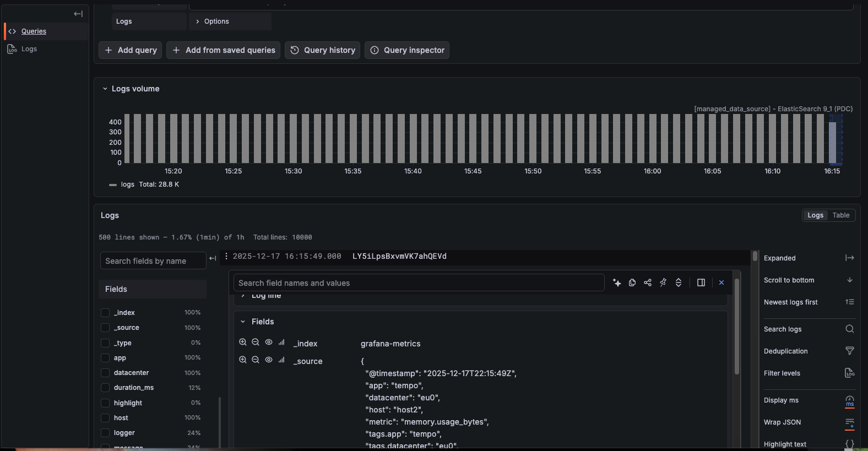Image resolution: width=868 pixels, height=451 pixels.
Task: Check the _index field checkbox
Action: click(105, 313)
